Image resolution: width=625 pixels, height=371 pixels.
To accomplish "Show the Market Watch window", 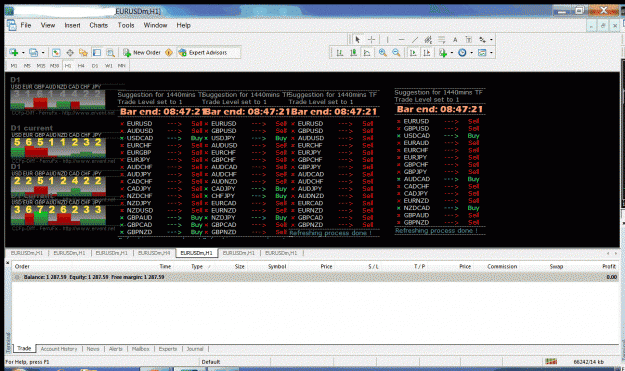I will pos(56,53).
